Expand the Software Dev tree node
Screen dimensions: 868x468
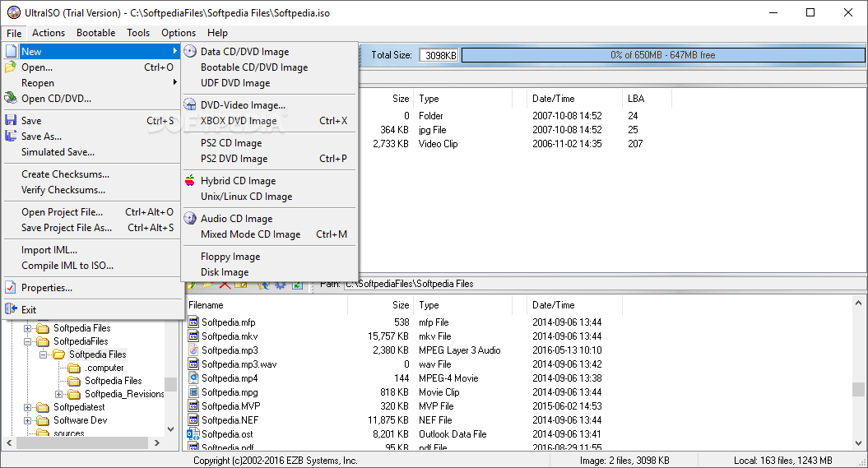pyautogui.click(x=27, y=420)
